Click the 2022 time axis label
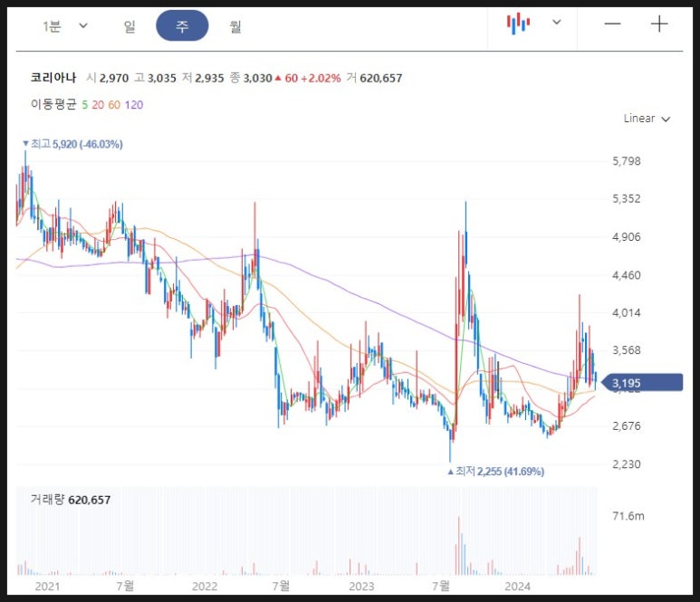The height and width of the screenshot is (602, 700). click(205, 586)
